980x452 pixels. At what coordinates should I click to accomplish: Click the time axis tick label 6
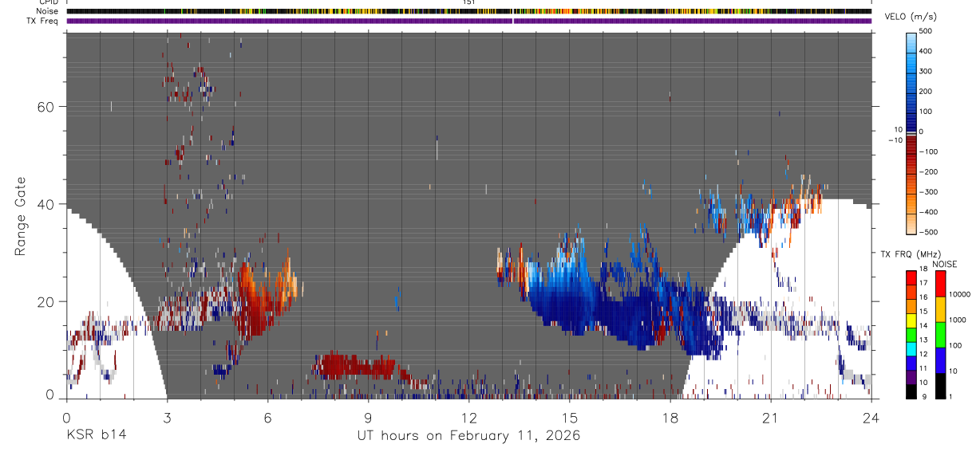[x=267, y=418]
